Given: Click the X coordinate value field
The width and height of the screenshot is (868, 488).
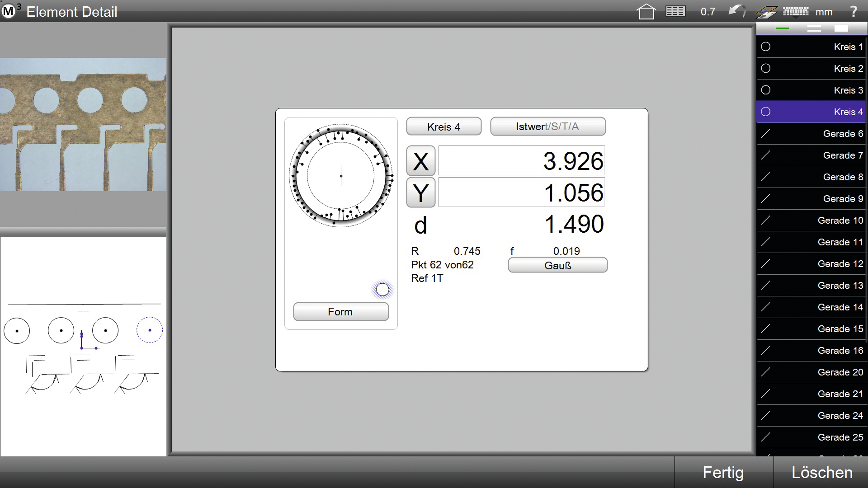Looking at the screenshot, I should pos(521,161).
